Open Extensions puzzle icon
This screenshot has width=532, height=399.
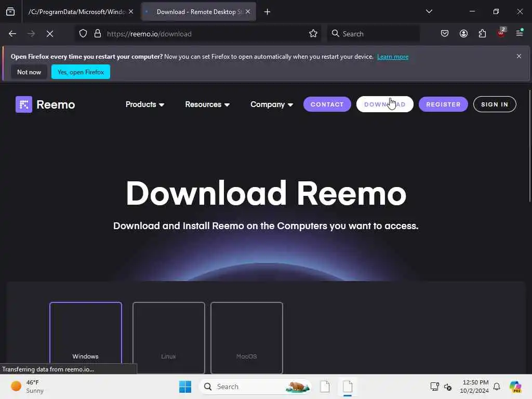(x=482, y=34)
